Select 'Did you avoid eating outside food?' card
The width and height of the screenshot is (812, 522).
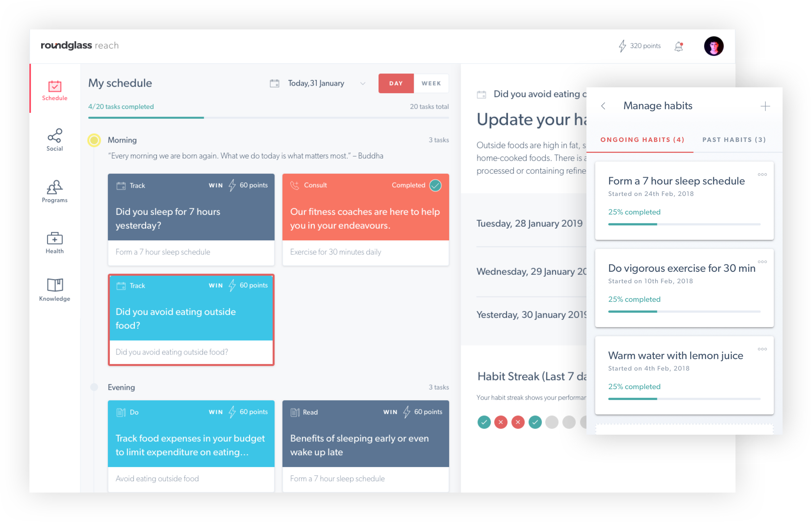[x=191, y=320]
